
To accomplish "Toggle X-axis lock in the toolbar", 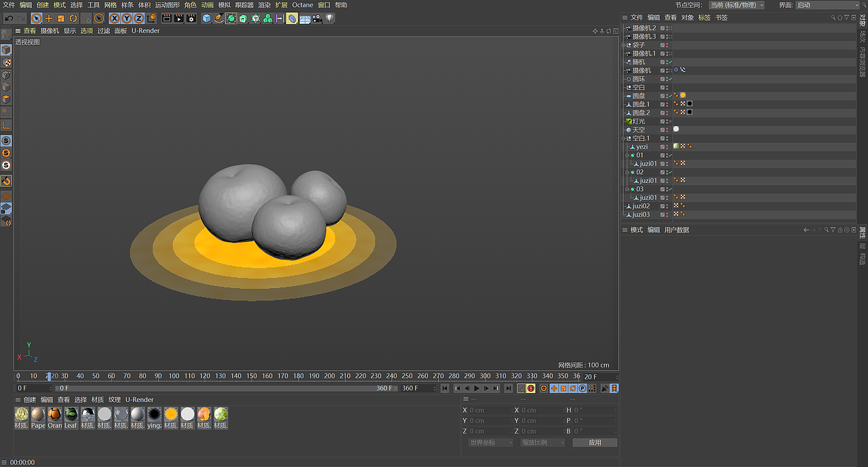I will (115, 18).
